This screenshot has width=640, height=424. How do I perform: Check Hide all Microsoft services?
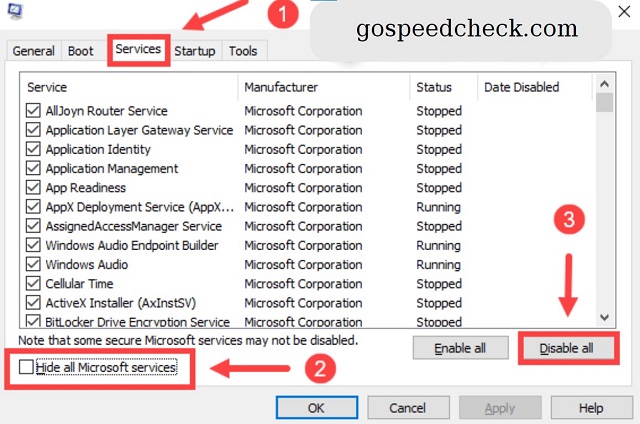click(x=26, y=367)
